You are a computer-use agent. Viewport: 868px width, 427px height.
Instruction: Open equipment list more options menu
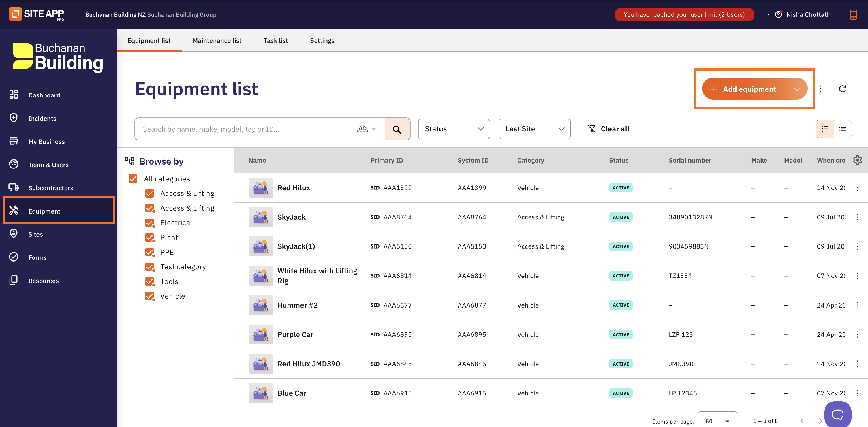coord(821,89)
